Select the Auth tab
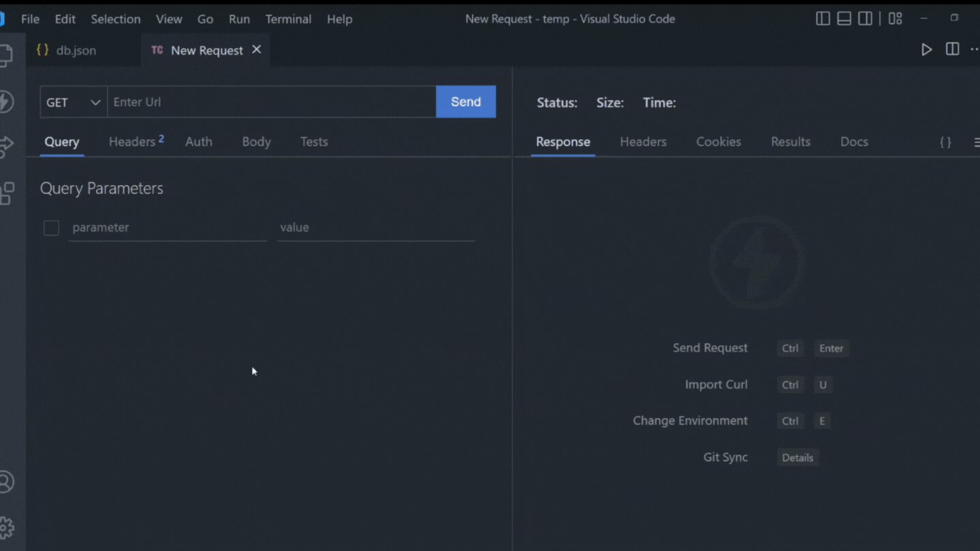This screenshot has width=980, height=551. (199, 142)
